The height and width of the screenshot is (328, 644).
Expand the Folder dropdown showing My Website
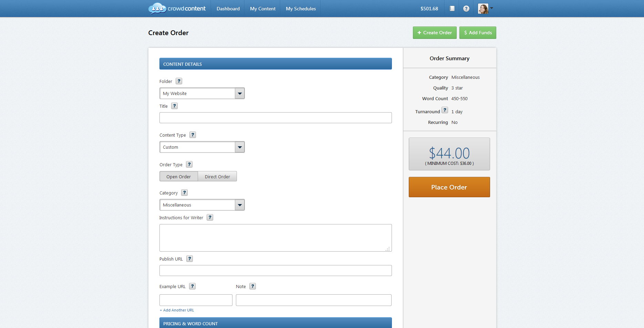click(202, 93)
